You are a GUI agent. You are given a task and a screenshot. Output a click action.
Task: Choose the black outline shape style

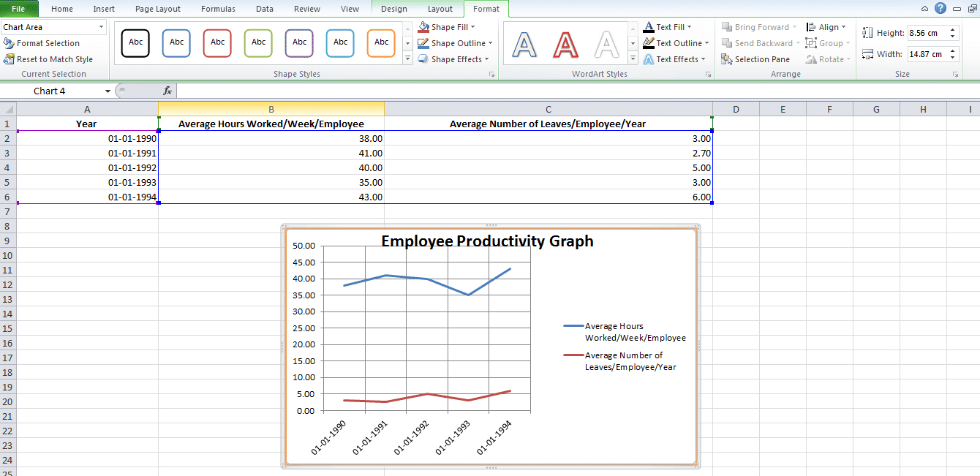(x=135, y=42)
